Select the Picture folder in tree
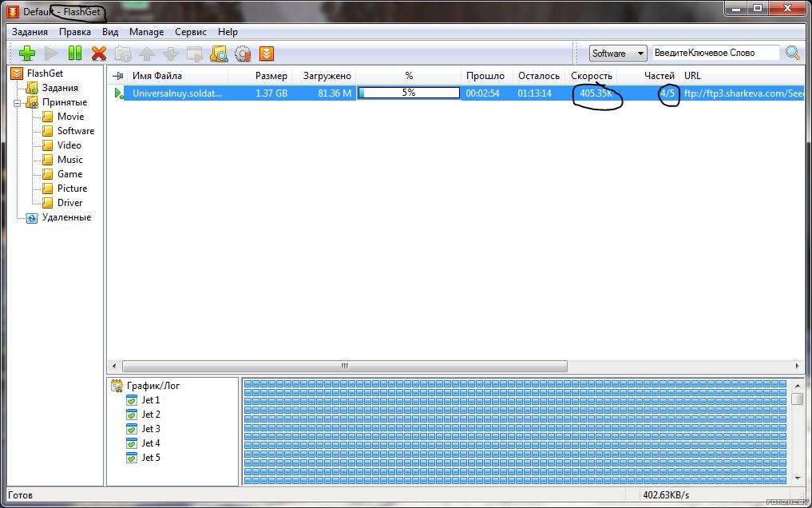The width and height of the screenshot is (812, 508). point(72,189)
